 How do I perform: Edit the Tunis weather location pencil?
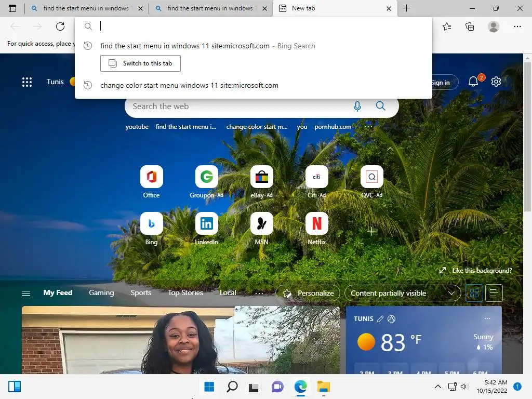(x=380, y=318)
